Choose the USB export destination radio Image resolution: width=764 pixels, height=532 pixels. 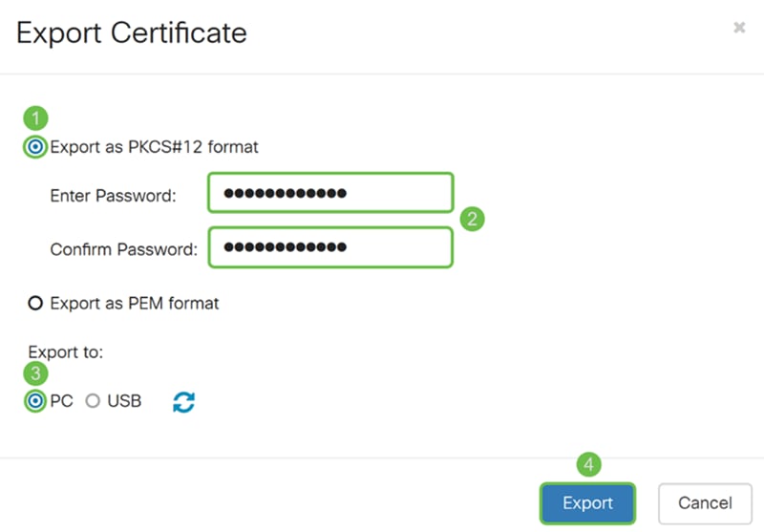pos(93,401)
